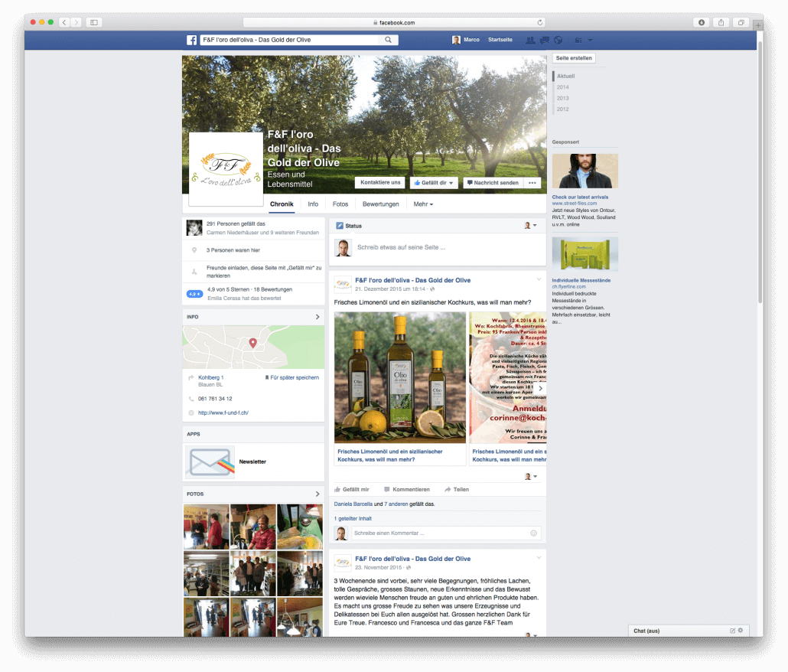Click the Schreibe einen Kommentar field
This screenshot has height=672, width=788.
pos(441,533)
